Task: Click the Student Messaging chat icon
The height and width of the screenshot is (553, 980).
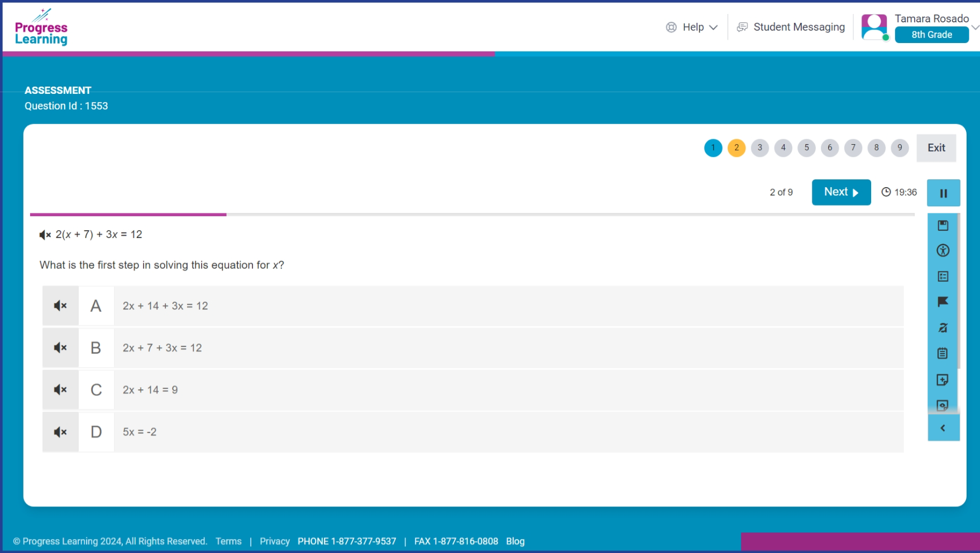Action: 742,27
